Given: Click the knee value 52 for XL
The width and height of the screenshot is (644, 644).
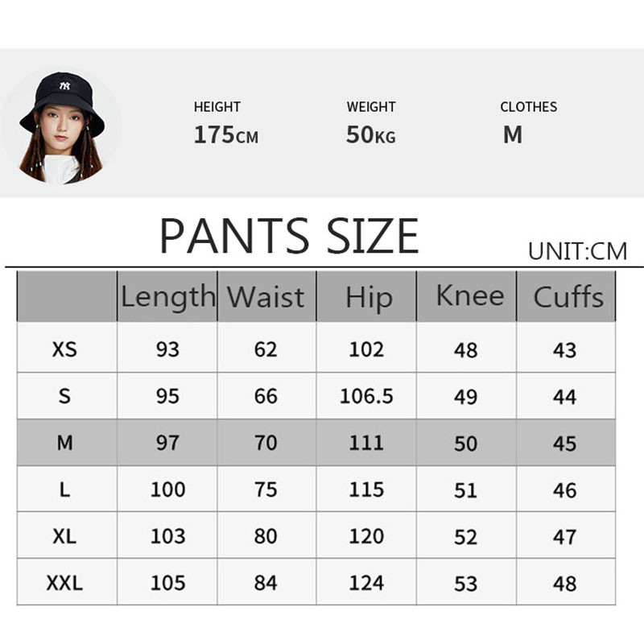Looking at the screenshot, I should 466,537.
